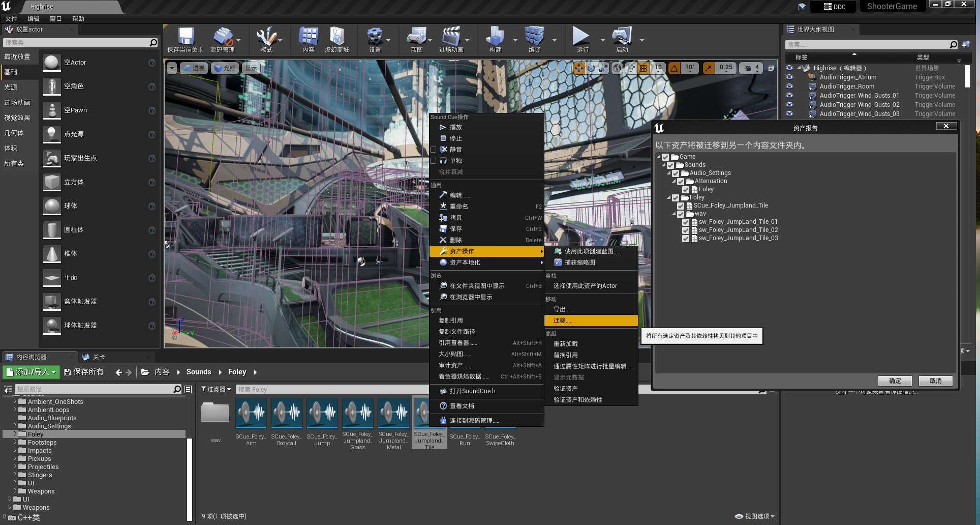
Task: Uncheck the Game folder checkbox
Action: [x=665, y=157]
